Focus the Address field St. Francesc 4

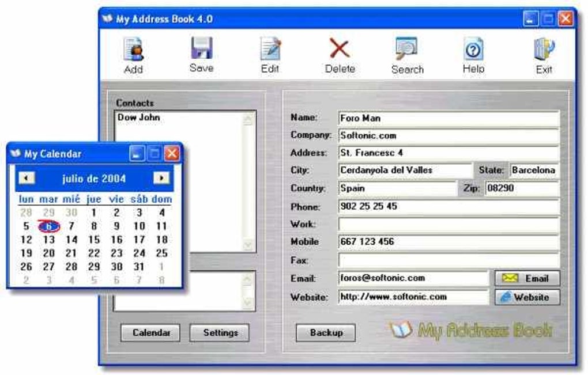pos(448,153)
